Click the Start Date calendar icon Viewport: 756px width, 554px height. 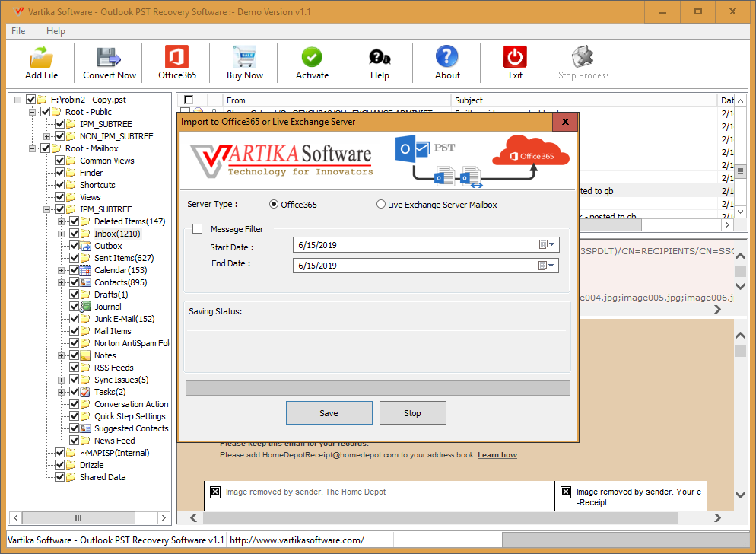543,245
